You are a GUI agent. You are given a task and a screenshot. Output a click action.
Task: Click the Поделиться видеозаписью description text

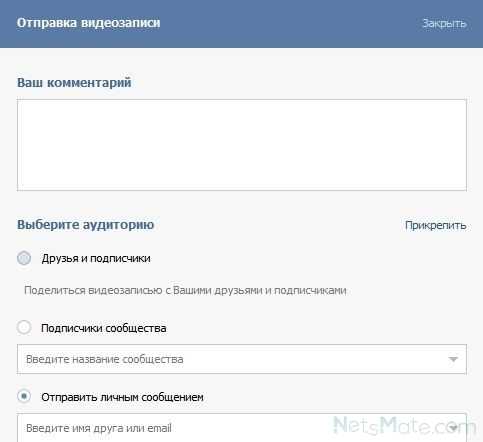click(x=185, y=291)
